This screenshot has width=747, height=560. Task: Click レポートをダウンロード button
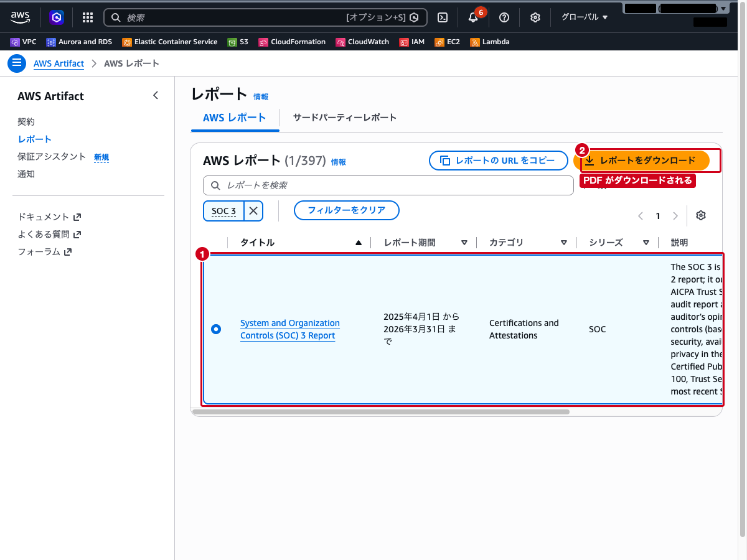coord(642,161)
